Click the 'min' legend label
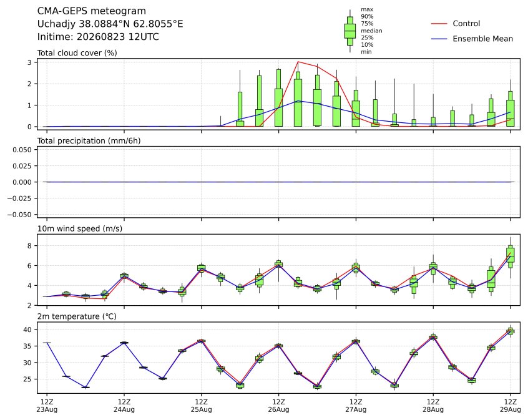Viewport: 528px width, 420px height. 366,52
